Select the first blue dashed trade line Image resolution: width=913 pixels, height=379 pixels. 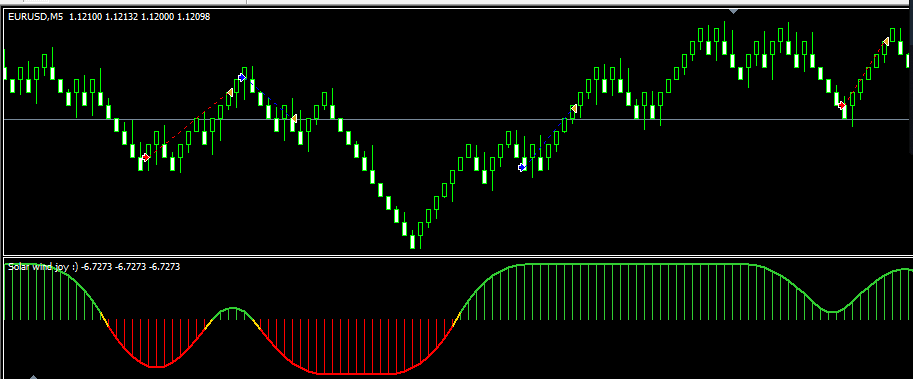coord(268,98)
